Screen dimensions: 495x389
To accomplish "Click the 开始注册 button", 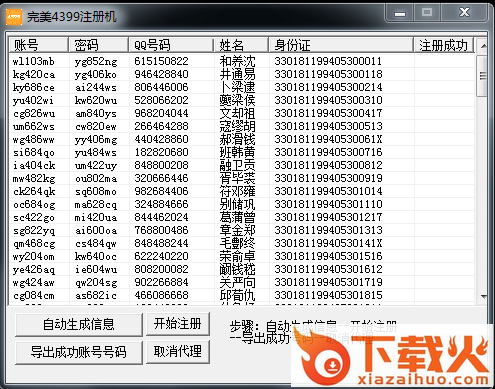I will 178,324.
